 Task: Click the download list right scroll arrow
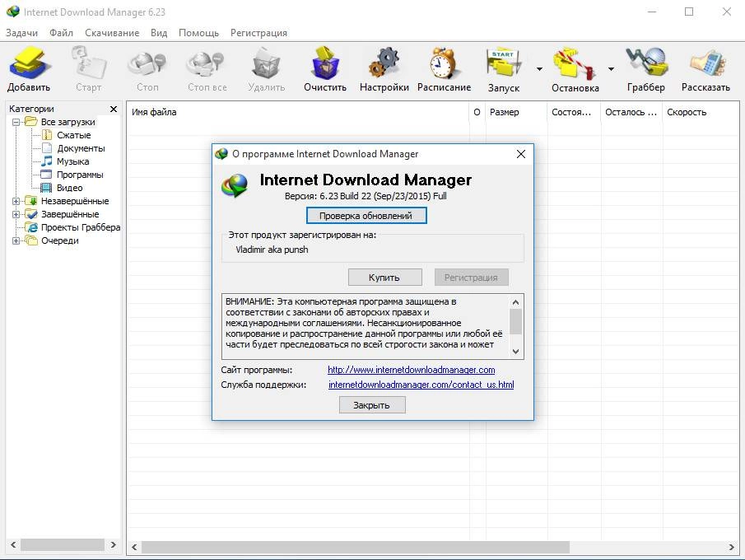pyautogui.click(x=732, y=547)
